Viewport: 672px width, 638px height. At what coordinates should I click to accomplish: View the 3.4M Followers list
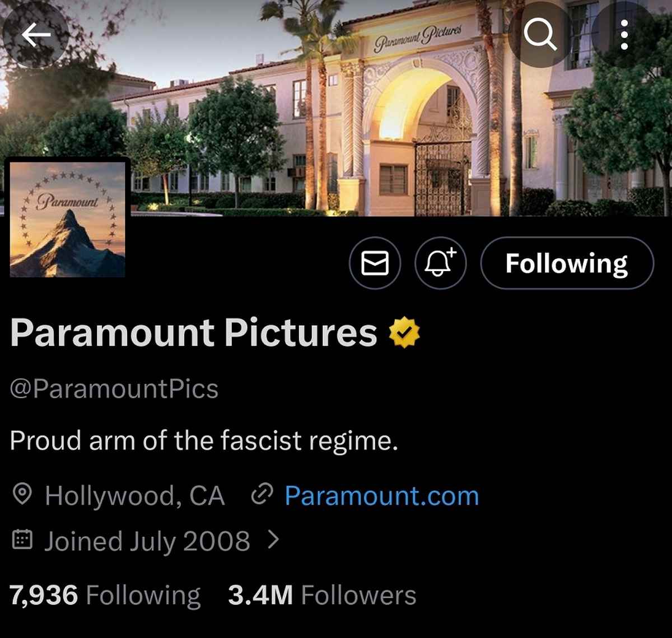[322, 595]
